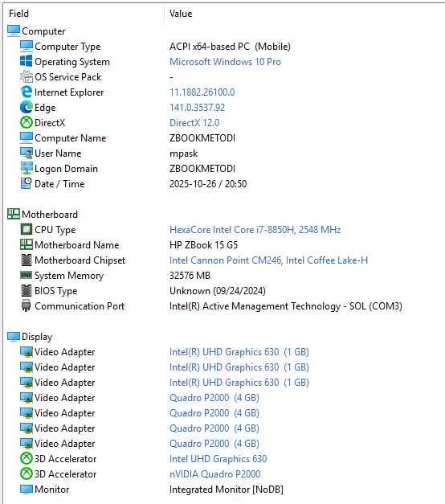
Task: Click the Value column header
Action: coord(181,14)
